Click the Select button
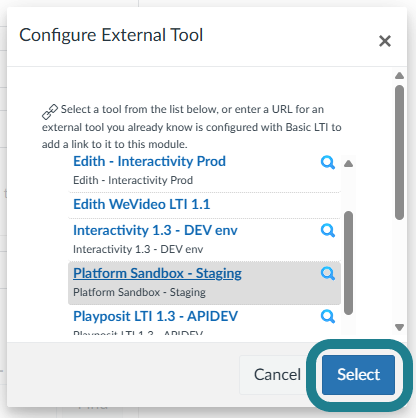 pos(358,375)
